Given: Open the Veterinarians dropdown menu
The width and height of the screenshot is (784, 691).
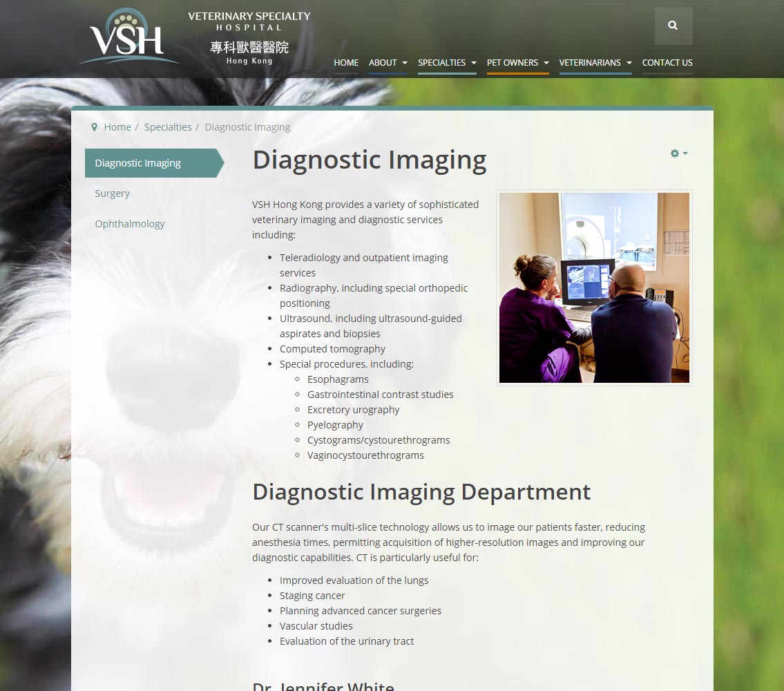Looking at the screenshot, I should (x=595, y=63).
